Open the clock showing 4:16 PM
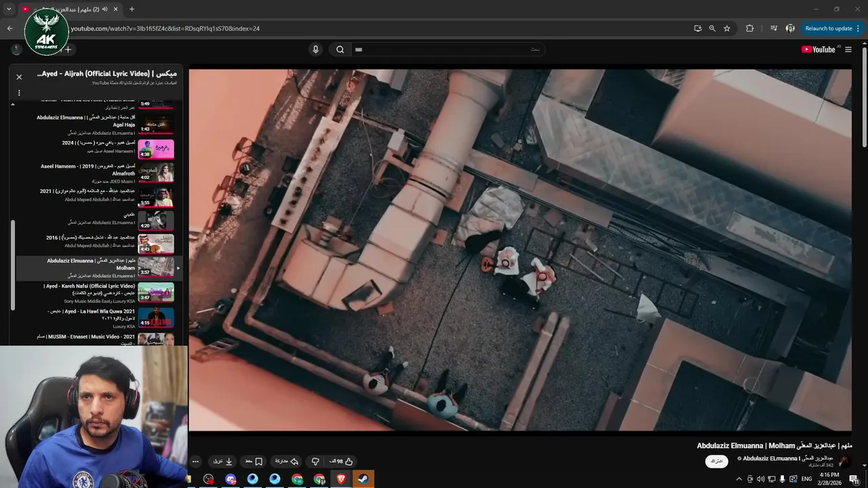The image size is (868, 488). coord(829,479)
